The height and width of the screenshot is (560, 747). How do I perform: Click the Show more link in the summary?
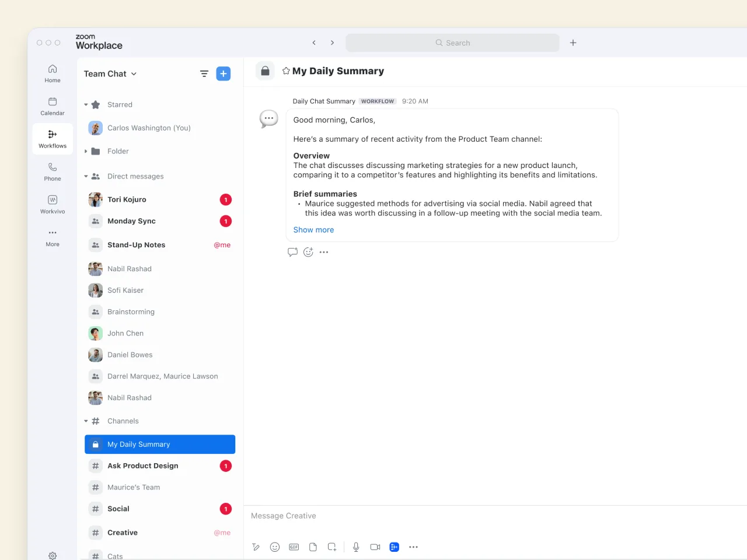click(x=313, y=229)
